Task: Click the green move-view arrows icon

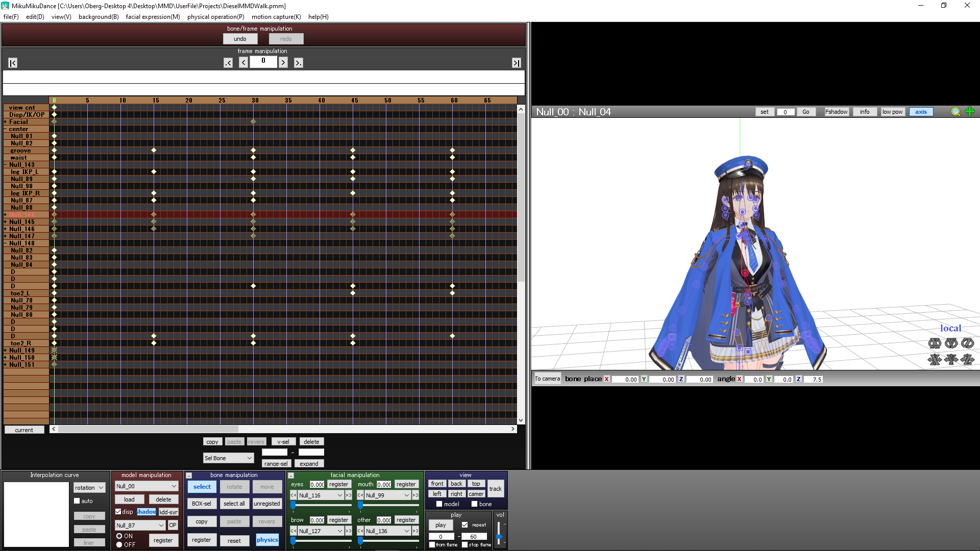Action: click(x=970, y=112)
